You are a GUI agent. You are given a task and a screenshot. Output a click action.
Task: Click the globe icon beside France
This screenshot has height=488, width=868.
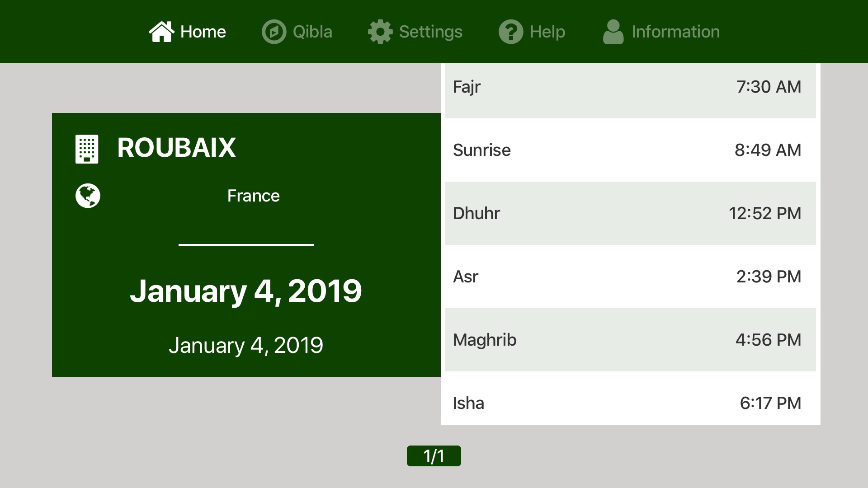[x=88, y=196]
